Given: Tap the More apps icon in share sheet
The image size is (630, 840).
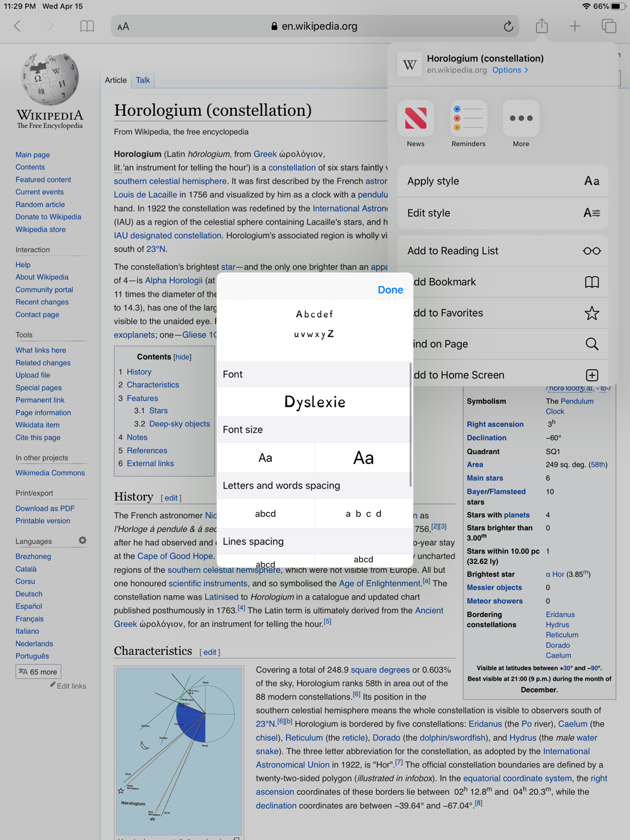Looking at the screenshot, I should click(x=521, y=118).
